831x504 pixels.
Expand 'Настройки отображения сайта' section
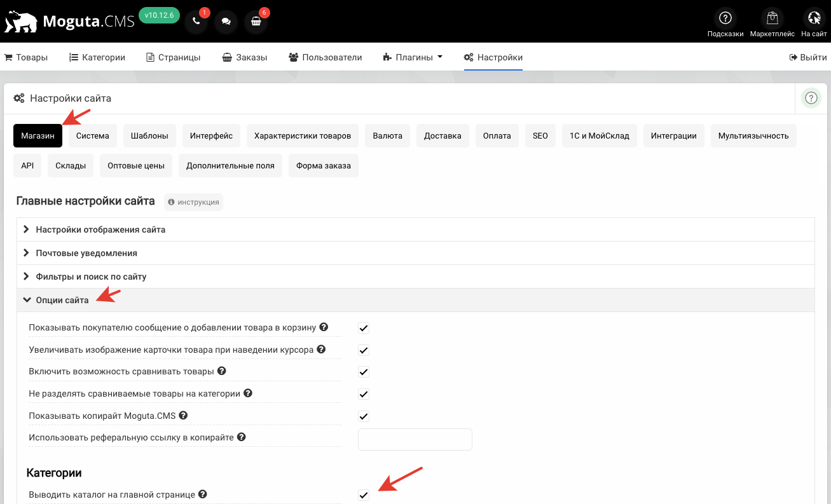[x=415, y=229]
